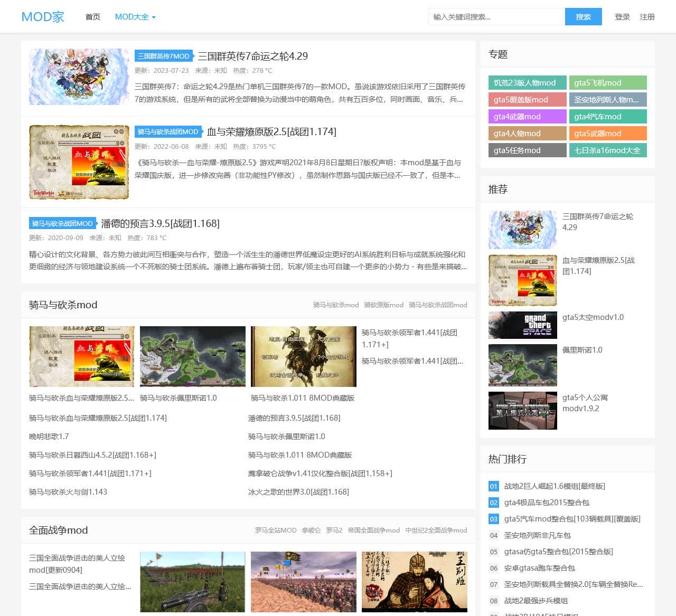
Task: Switch to 帝国全面战争mod section tab
Action: tap(374, 530)
